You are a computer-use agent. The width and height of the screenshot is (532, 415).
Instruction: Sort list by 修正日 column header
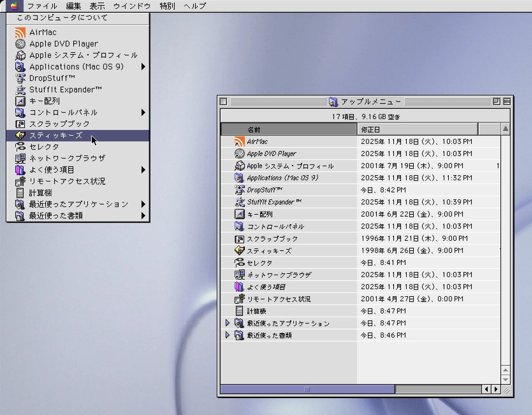point(417,129)
